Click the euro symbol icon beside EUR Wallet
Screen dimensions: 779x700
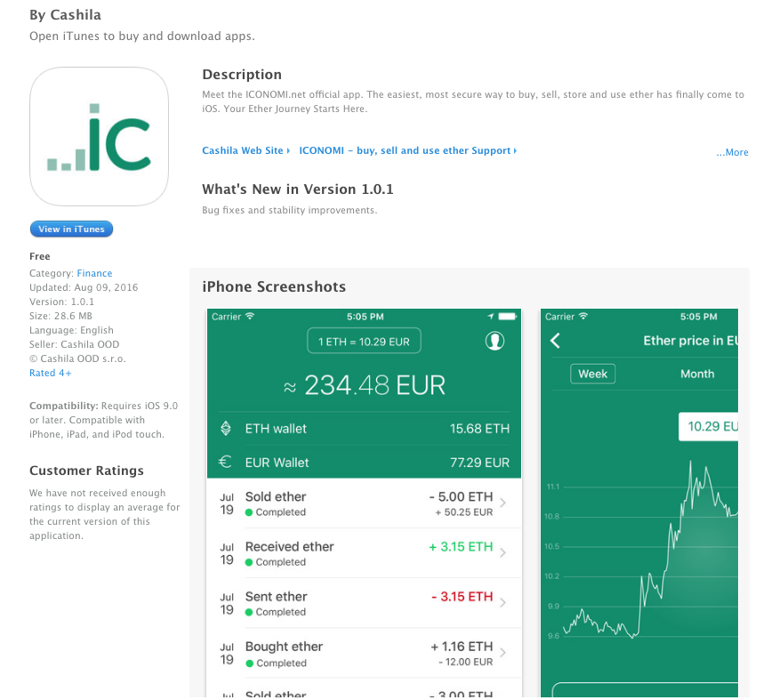(225, 462)
